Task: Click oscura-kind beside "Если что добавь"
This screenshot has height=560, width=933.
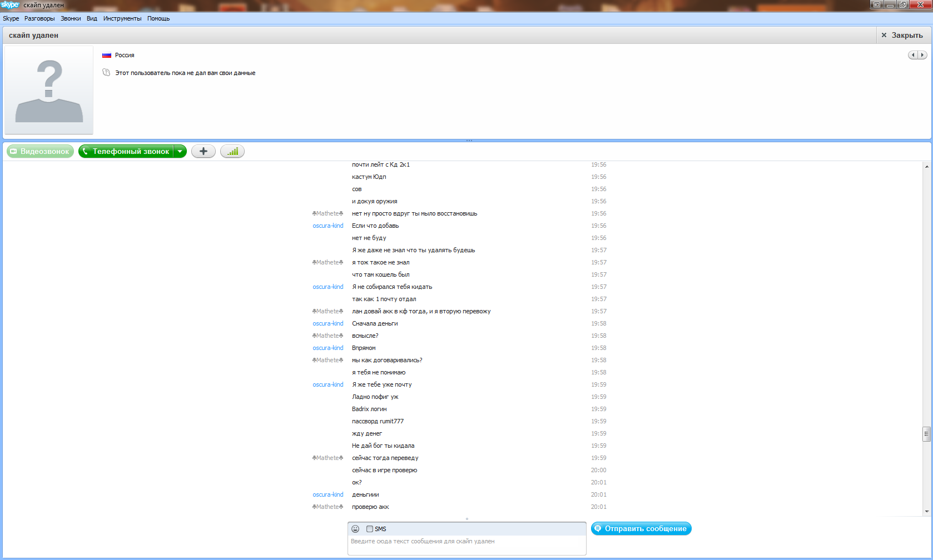Action: pos(328,226)
